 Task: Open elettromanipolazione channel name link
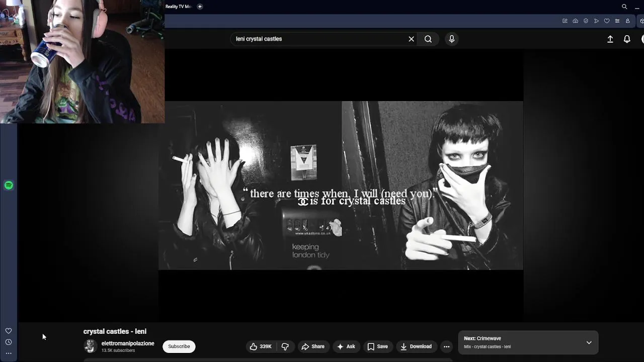coord(128,343)
